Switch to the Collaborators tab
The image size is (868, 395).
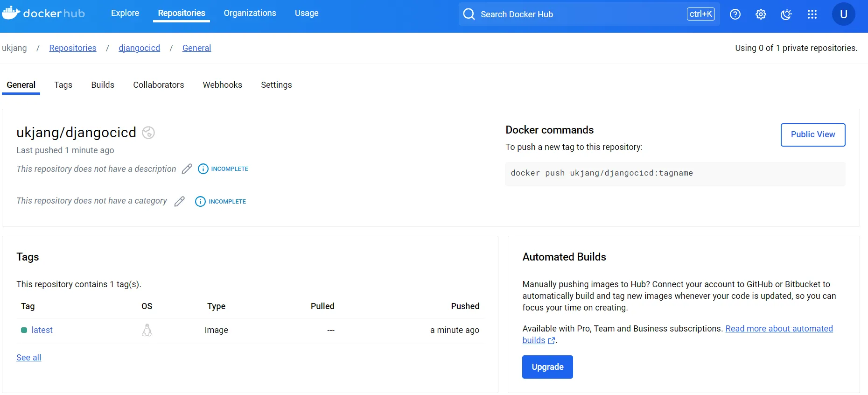158,85
